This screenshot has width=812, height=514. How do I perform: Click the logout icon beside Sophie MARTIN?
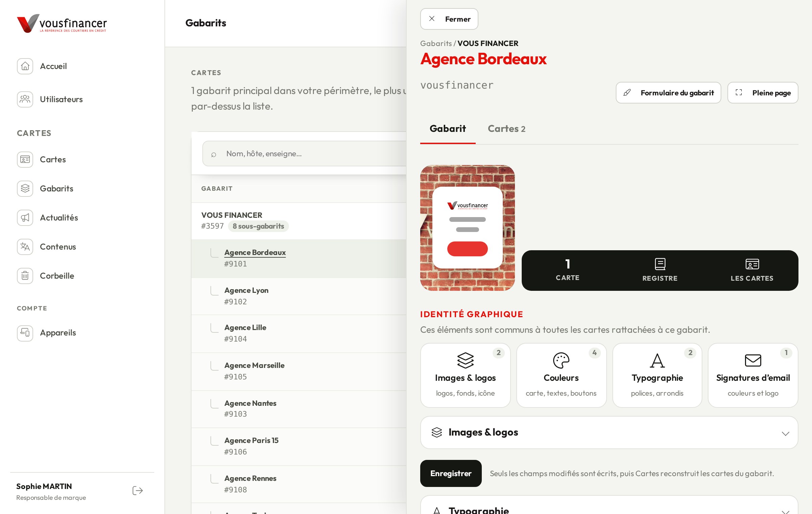[x=137, y=491]
